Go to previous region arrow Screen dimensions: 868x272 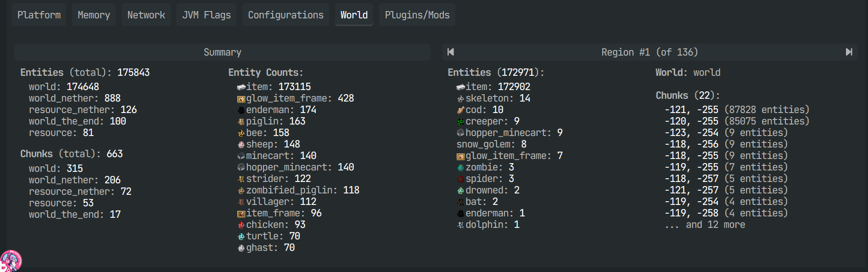(451, 52)
